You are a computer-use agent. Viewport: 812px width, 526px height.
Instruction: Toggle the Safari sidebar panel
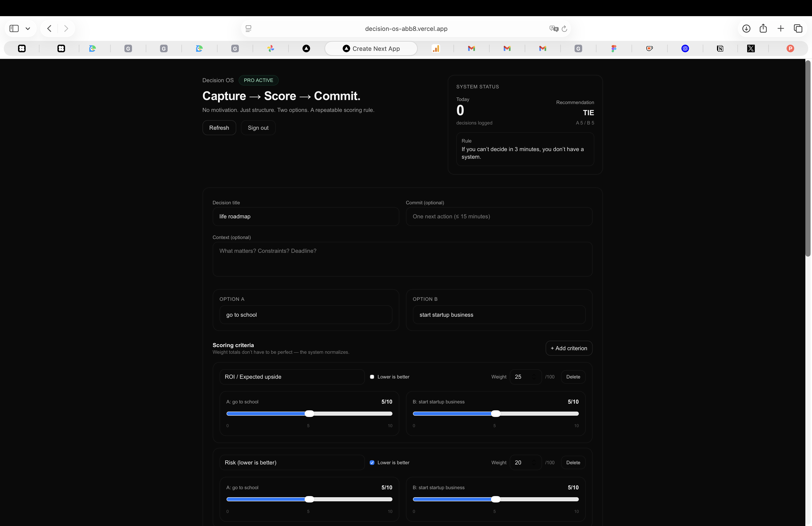[14, 28]
